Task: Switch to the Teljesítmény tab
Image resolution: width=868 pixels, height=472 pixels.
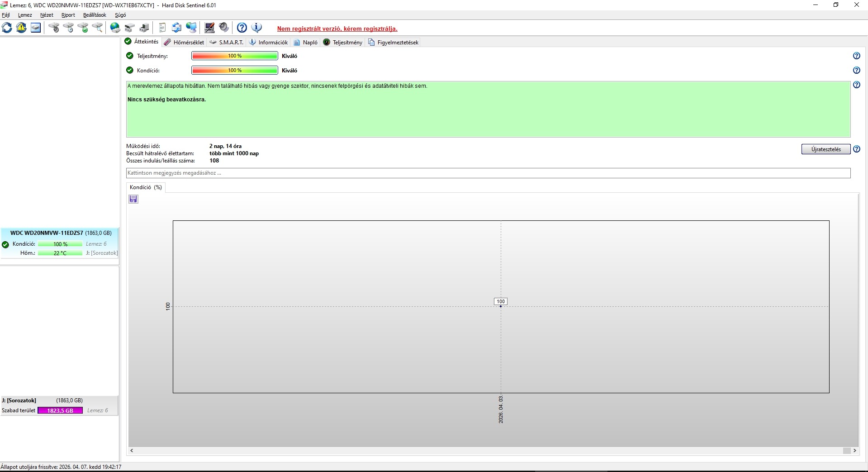Action: coord(343,42)
